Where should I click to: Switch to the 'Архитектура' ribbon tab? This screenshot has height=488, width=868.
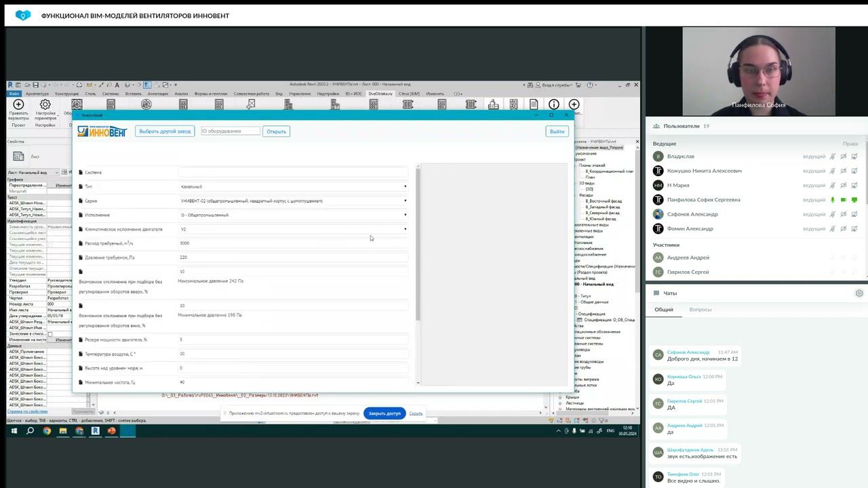click(x=37, y=94)
